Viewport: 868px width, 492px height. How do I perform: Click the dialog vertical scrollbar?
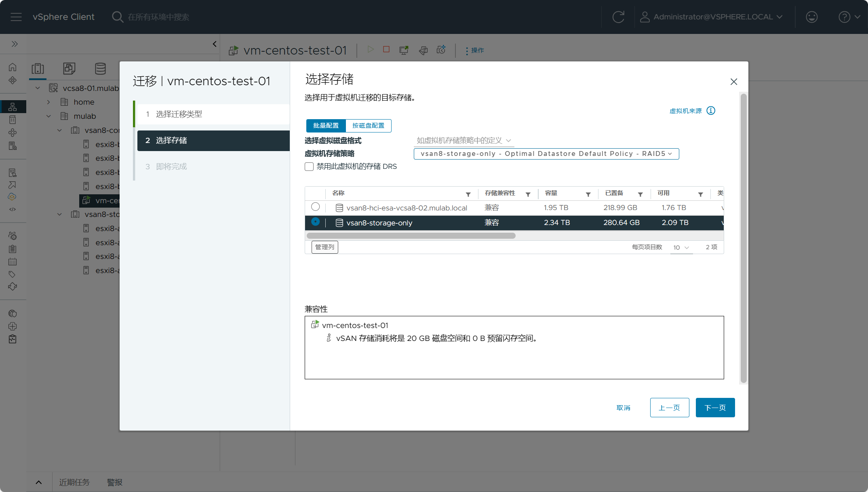coord(744,238)
